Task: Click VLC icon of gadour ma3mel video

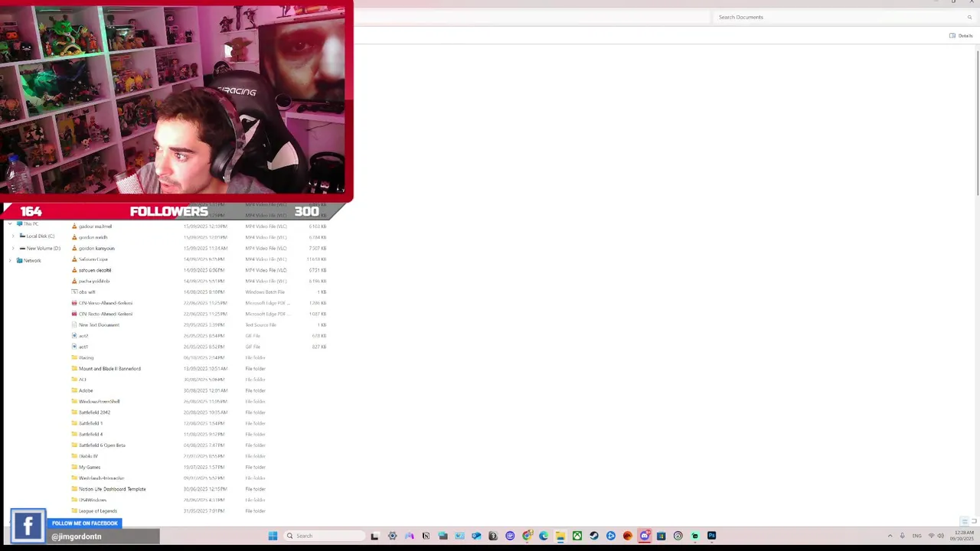Action: click(74, 227)
